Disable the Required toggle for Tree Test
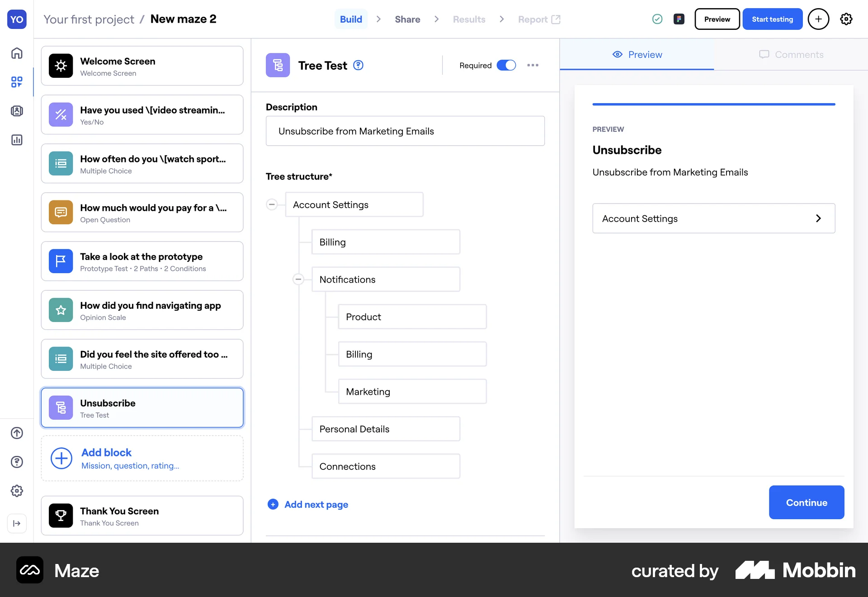Viewport: 868px width, 597px height. (506, 65)
